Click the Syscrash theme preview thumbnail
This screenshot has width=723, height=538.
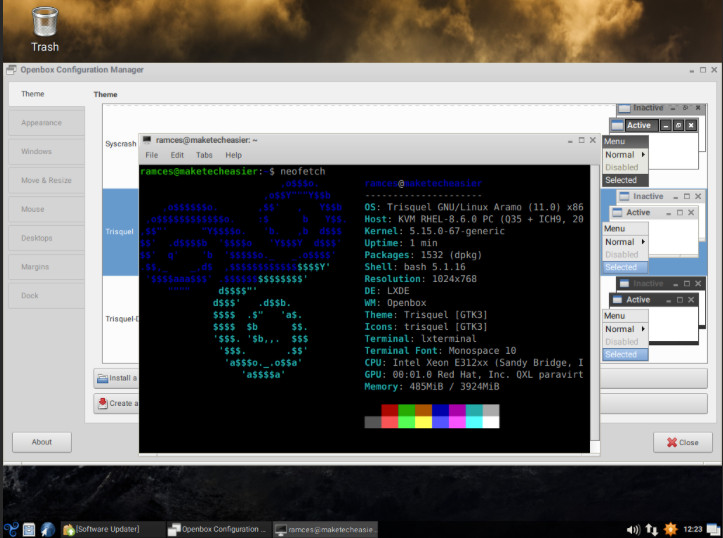(x=654, y=145)
